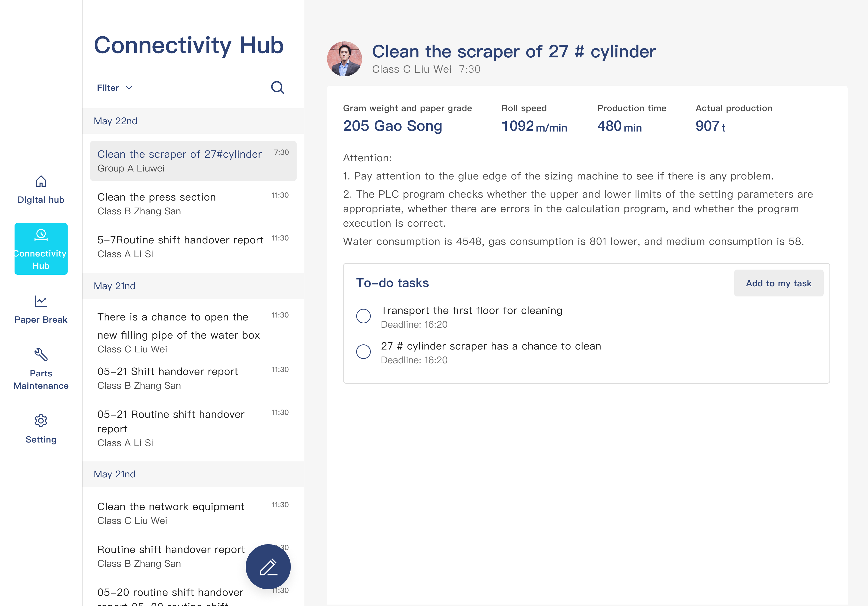Click the search magnifier icon

pyautogui.click(x=277, y=88)
